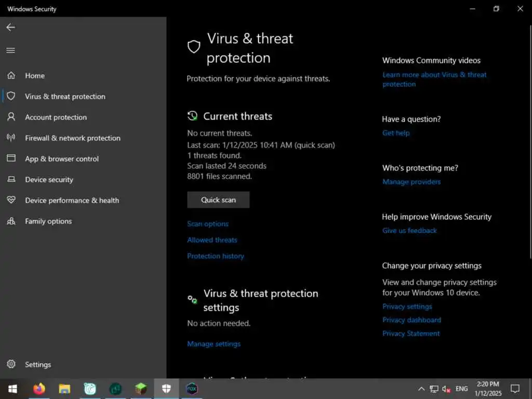Screen dimensions: 532x399
Task: Open the Windows Start menu
Action: pyautogui.click(x=12, y=389)
